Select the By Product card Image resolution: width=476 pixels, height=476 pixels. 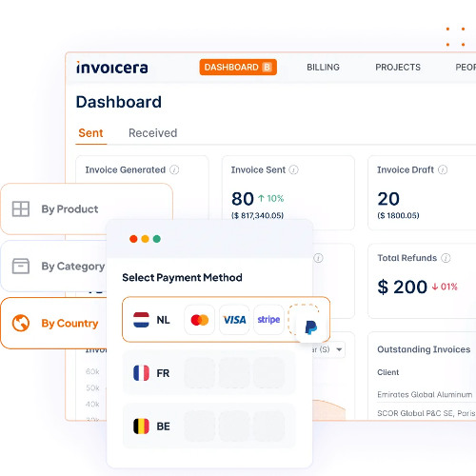[87, 208]
